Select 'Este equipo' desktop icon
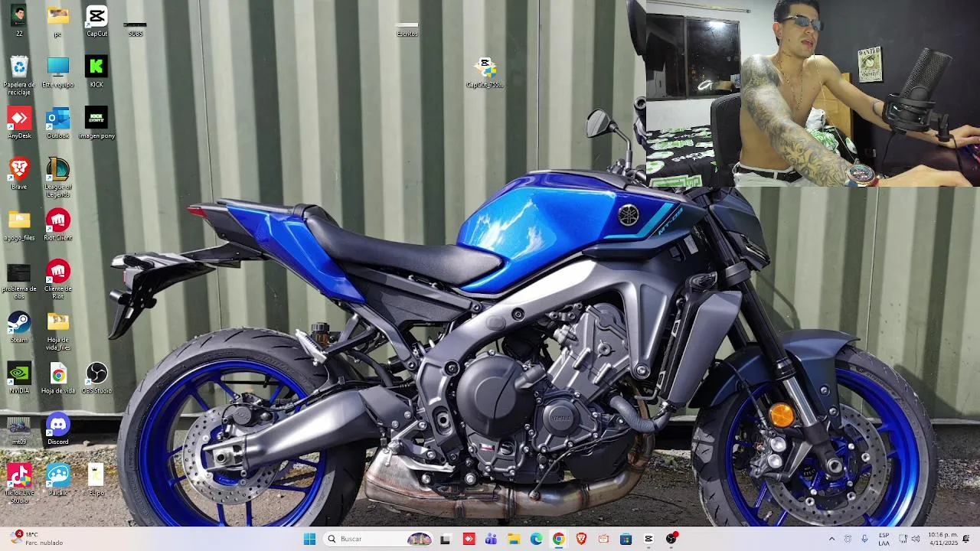Image resolution: width=980 pixels, height=551 pixels. click(58, 72)
